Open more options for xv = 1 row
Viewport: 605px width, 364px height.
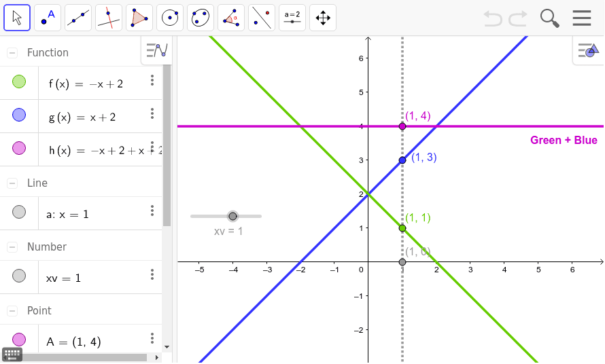pyautogui.click(x=152, y=274)
